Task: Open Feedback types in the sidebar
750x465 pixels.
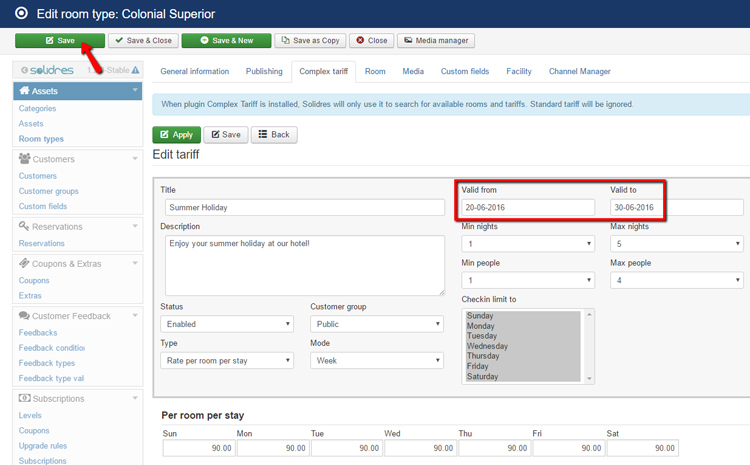Action: click(x=47, y=363)
